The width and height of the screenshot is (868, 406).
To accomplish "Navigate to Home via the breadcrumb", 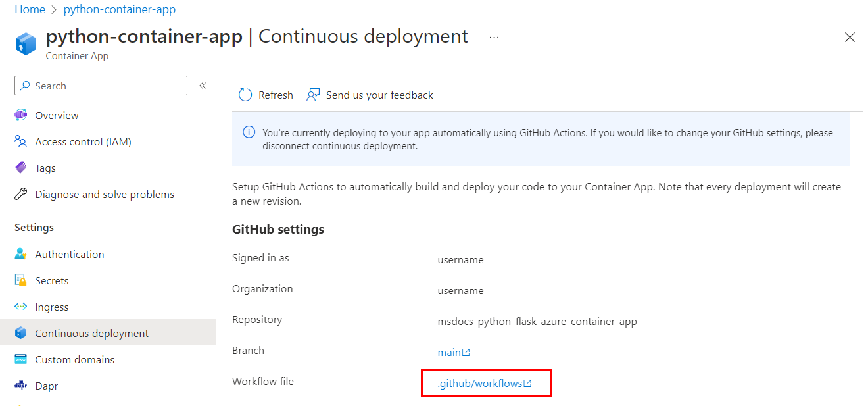I will (x=30, y=9).
